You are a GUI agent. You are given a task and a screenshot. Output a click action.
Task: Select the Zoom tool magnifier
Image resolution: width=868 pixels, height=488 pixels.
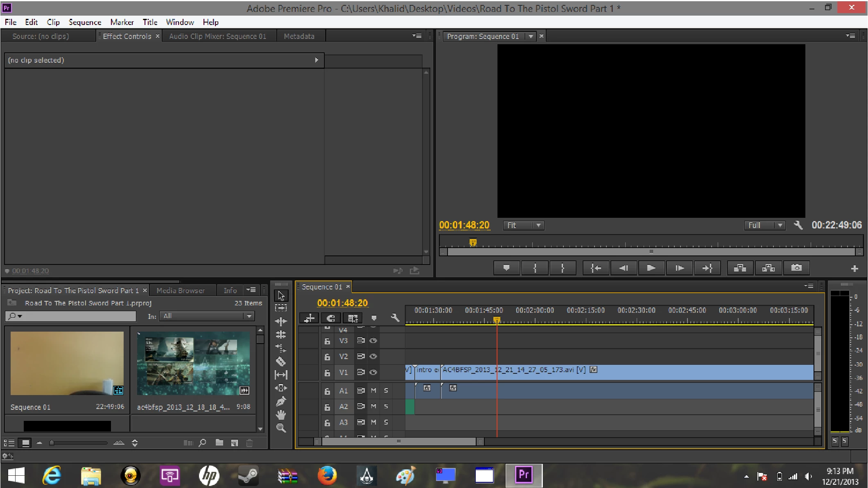tap(280, 429)
